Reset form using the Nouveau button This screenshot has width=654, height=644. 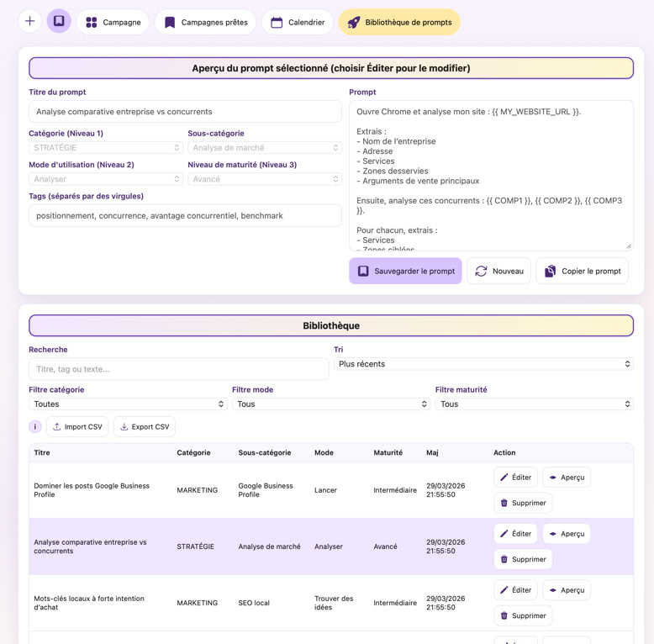[498, 272]
